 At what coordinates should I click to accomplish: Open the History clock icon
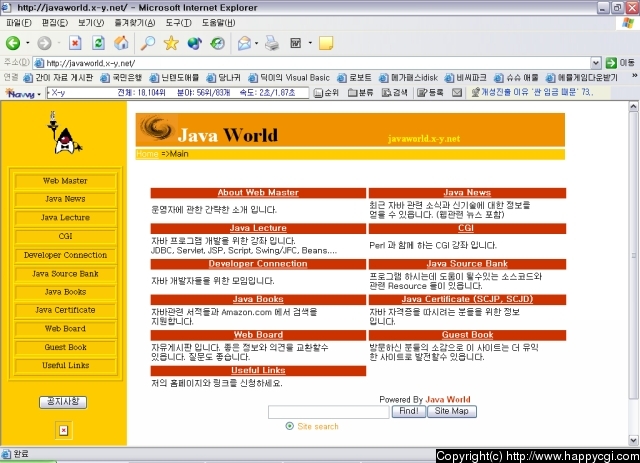point(218,43)
